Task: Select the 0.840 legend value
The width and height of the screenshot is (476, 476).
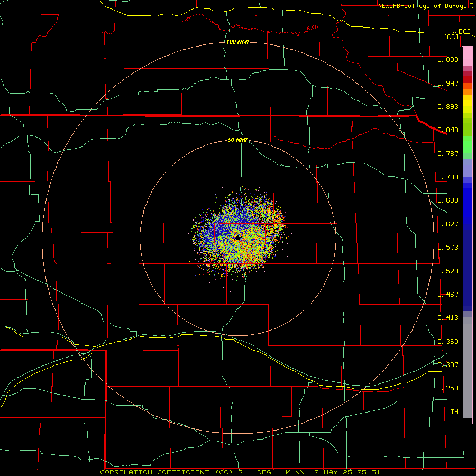Action: [x=448, y=130]
